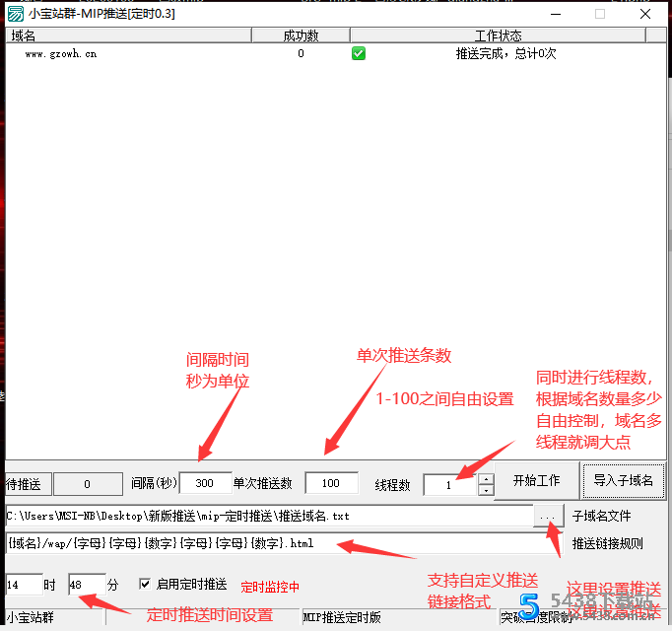Click the push link rule field
This screenshot has width=672, height=631.
click(284, 543)
